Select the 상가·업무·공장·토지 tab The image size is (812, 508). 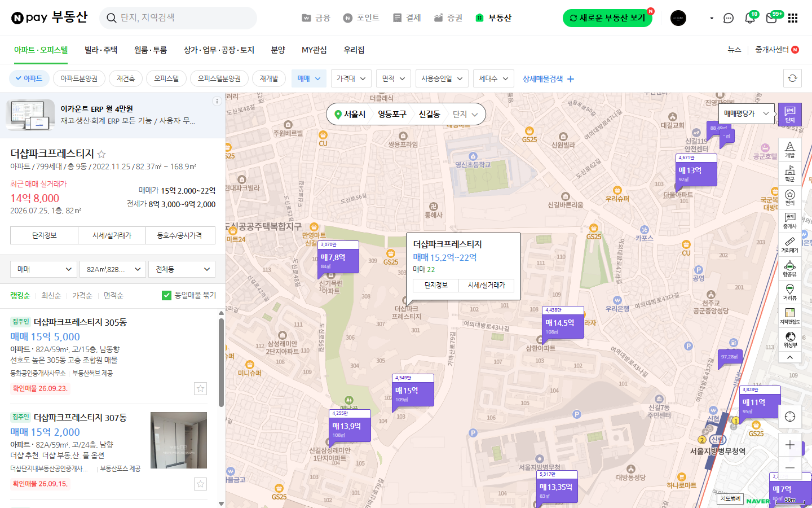219,50
